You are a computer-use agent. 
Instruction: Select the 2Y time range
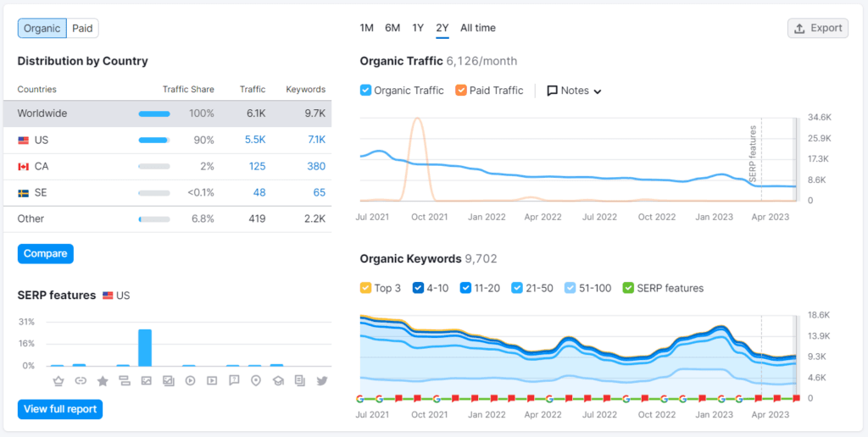tap(442, 28)
